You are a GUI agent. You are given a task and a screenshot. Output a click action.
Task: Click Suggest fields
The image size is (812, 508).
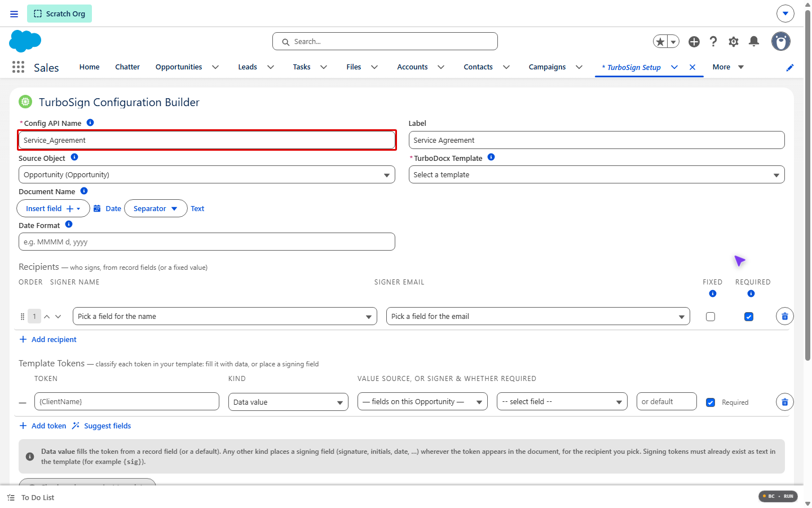click(101, 426)
